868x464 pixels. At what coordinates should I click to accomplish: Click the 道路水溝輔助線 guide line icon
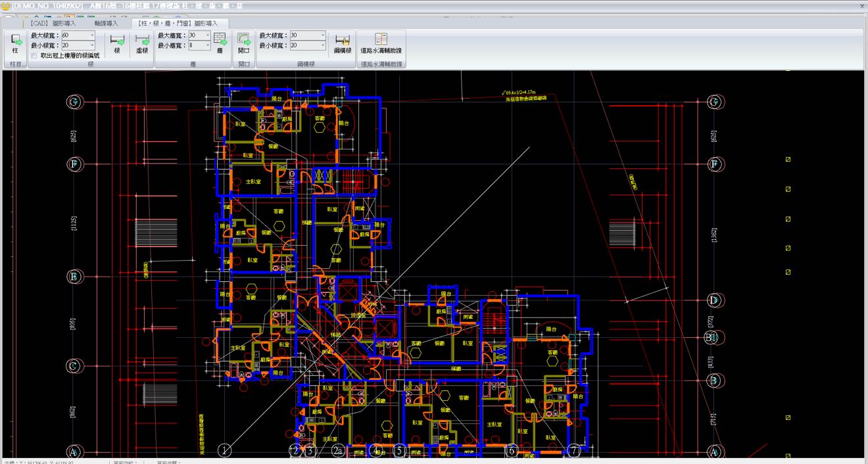tap(381, 41)
